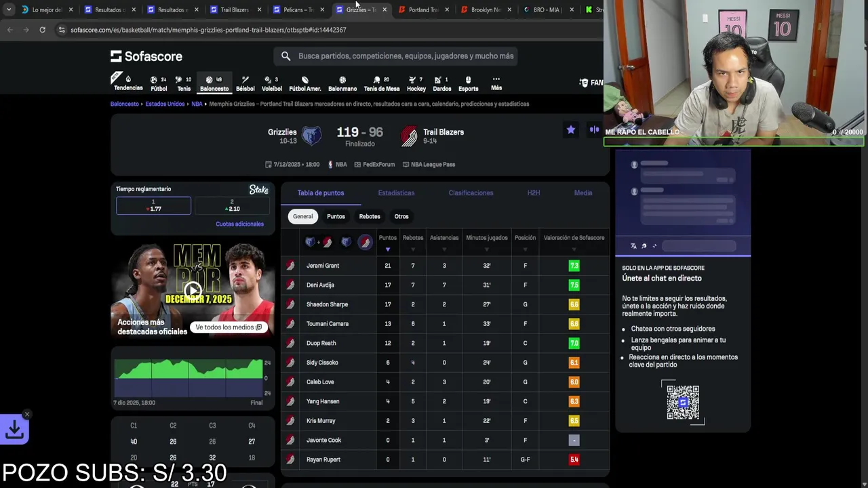The width and height of the screenshot is (868, 488).
Task: Filter table to Trail Blazers players only
Action: point(365,242)
